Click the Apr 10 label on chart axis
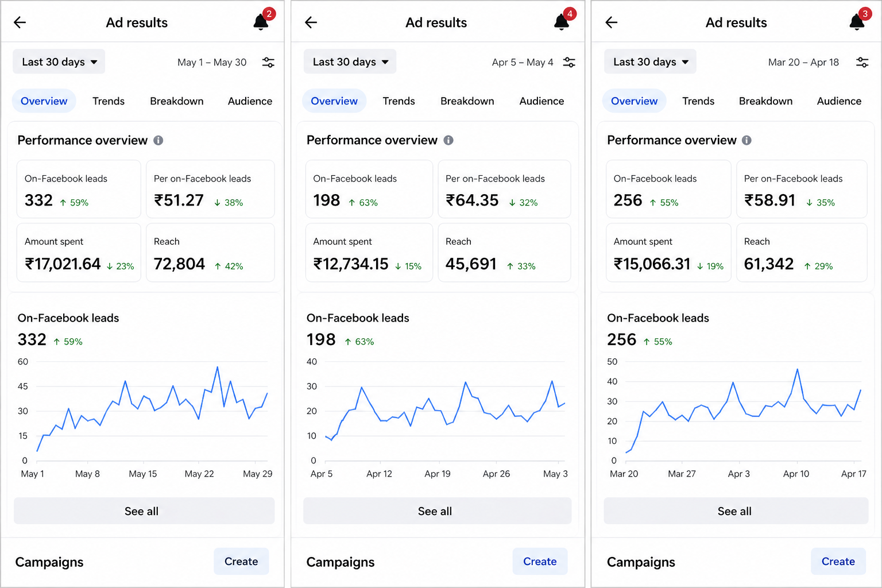 pos(796,474)
